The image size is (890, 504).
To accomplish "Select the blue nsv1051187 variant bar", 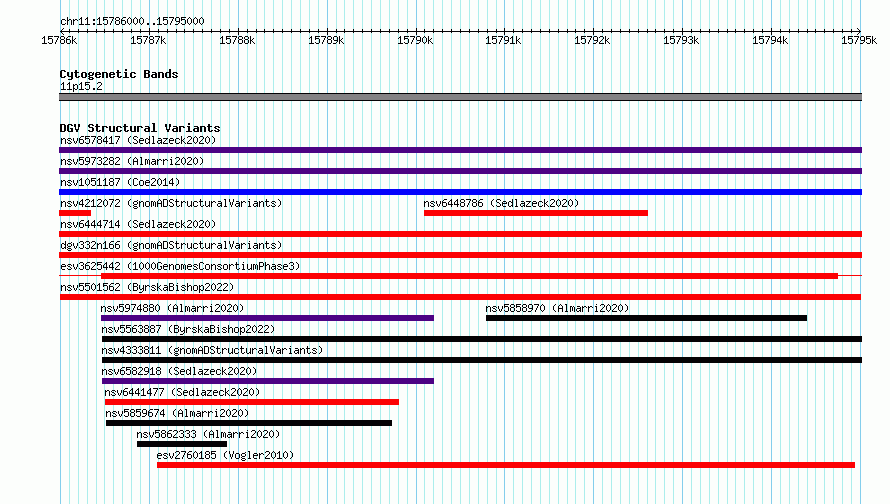I will pyautogui.click(x=460, y=192).
